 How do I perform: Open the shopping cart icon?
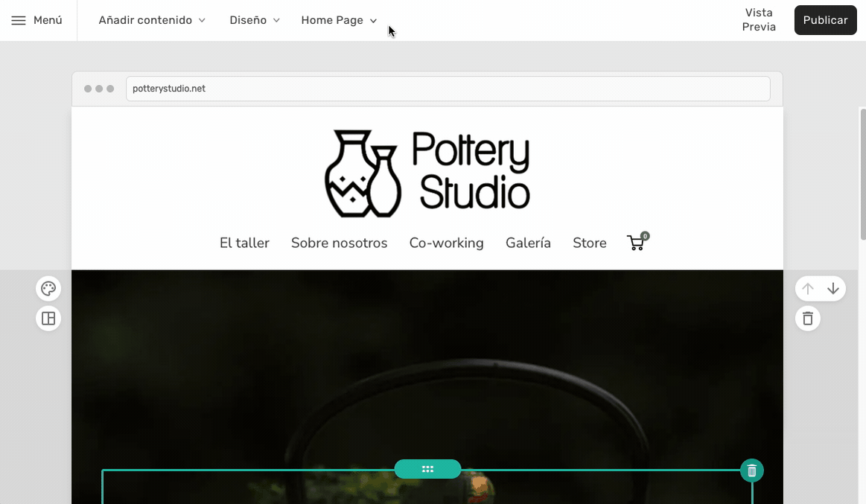click(x=637, y=242)
